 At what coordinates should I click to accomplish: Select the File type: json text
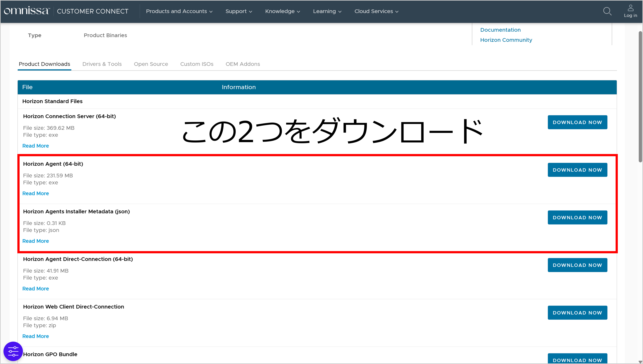(x=41, y=230)
